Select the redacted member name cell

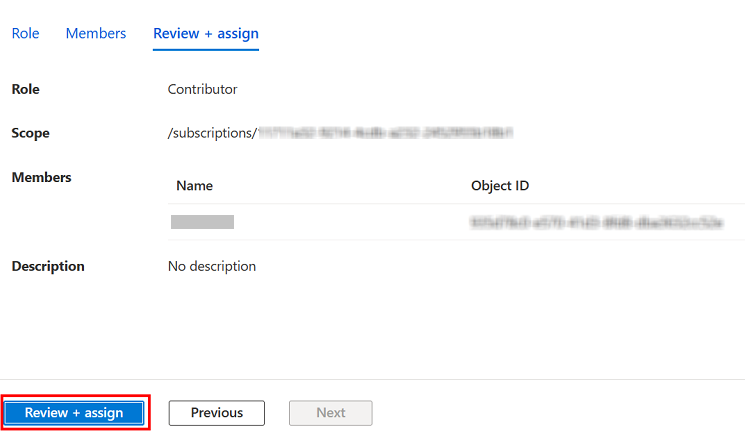pyautogui.click(x=202, y=222)
